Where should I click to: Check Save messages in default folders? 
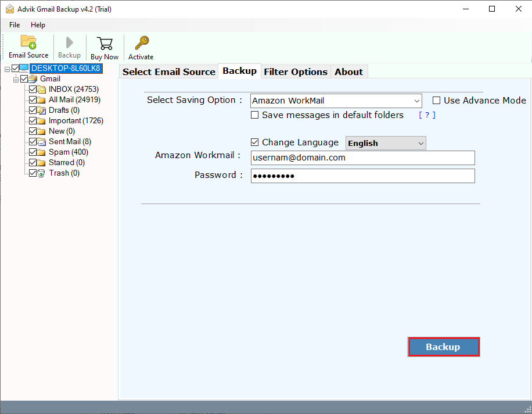254,115
